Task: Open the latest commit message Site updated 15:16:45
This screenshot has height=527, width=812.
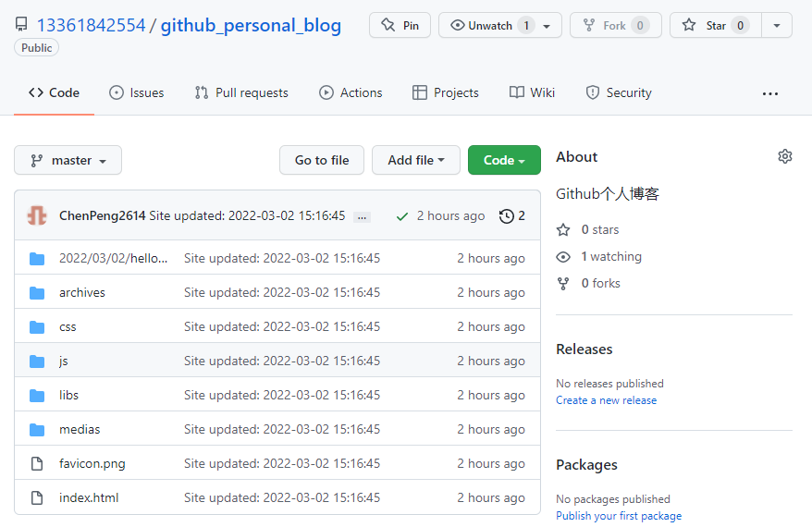Action: [x=247, y=215]
